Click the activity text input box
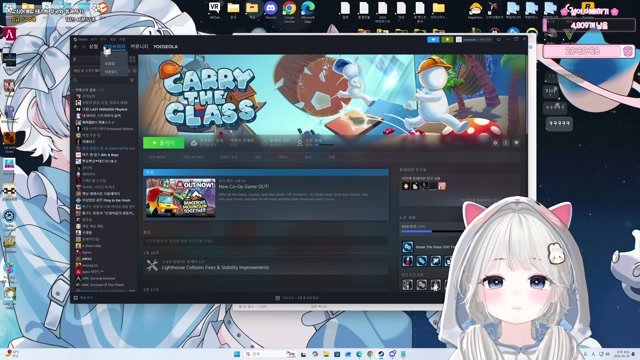The image size is (640, 360). click(265, 241)
